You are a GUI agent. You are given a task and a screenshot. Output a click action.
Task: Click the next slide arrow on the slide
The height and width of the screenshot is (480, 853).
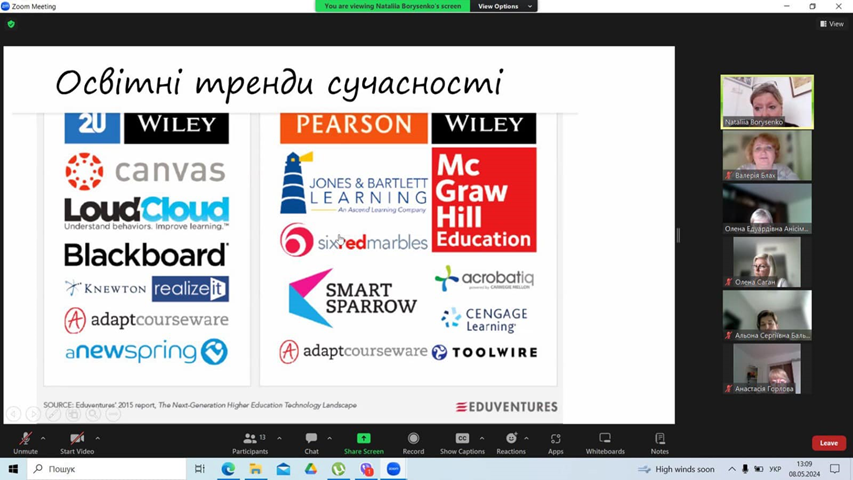(33, 414)
